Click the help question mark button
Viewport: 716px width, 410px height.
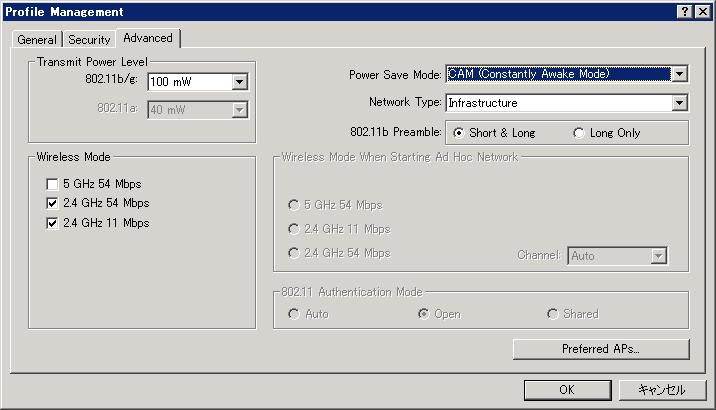(x=686, y=11)
